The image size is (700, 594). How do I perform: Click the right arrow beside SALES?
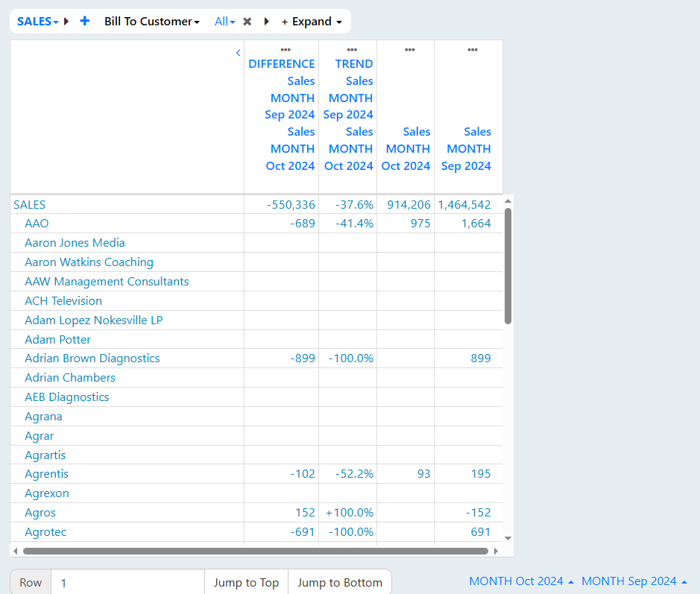point(66,21)
